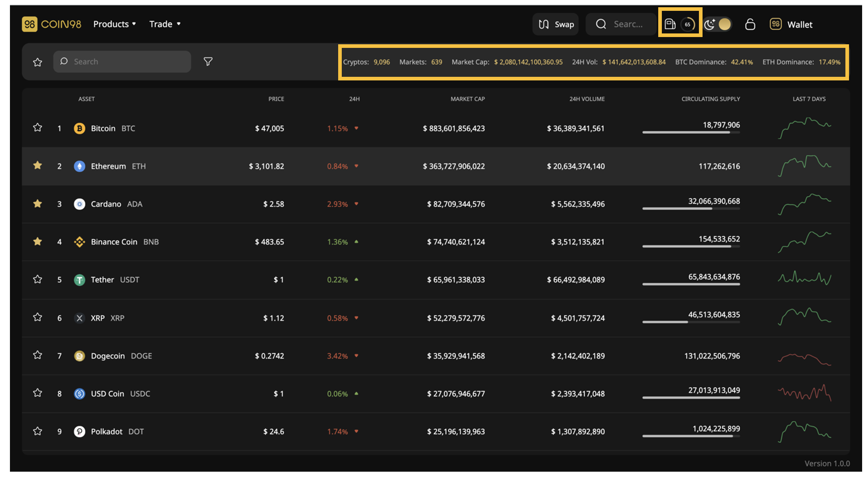Click Dogecoin price $0.2742
The image size is (868, 478).
coord(269,356)
